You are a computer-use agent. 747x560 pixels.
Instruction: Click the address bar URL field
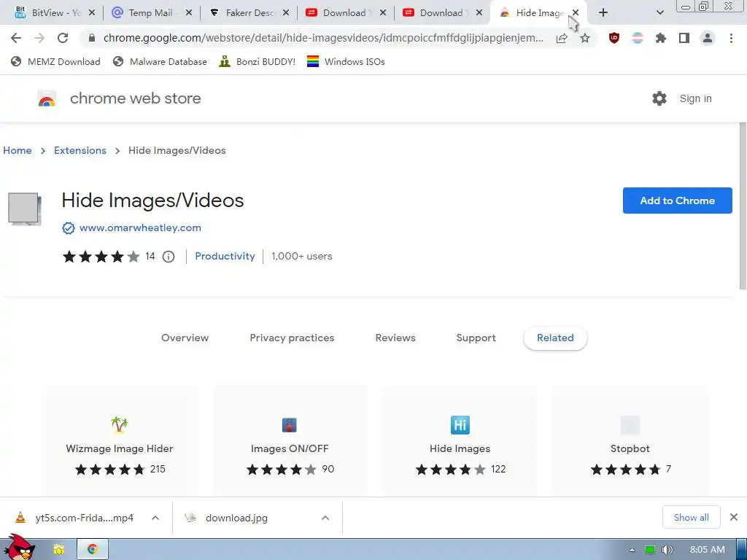click(323, 38)
